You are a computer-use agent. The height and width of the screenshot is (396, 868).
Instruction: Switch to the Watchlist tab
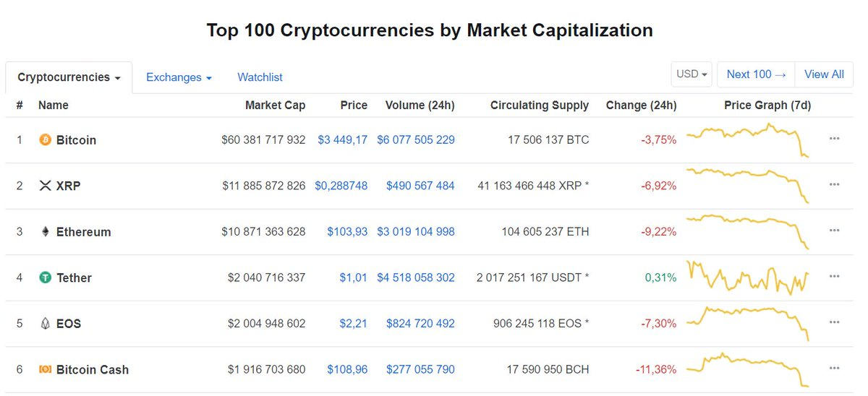260,77
